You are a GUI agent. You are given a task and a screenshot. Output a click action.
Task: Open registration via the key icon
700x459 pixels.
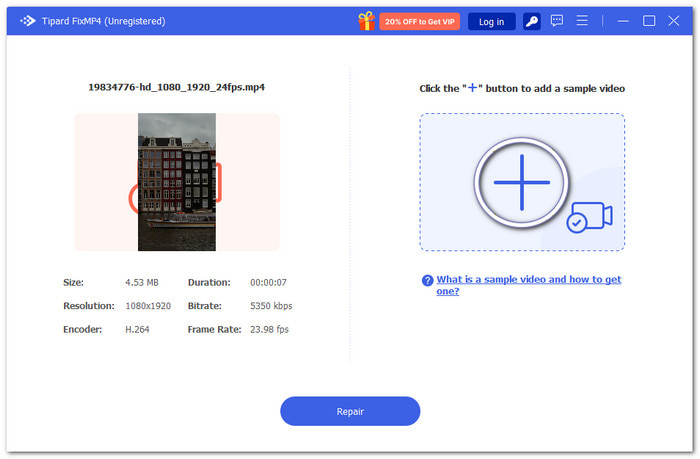531,21
